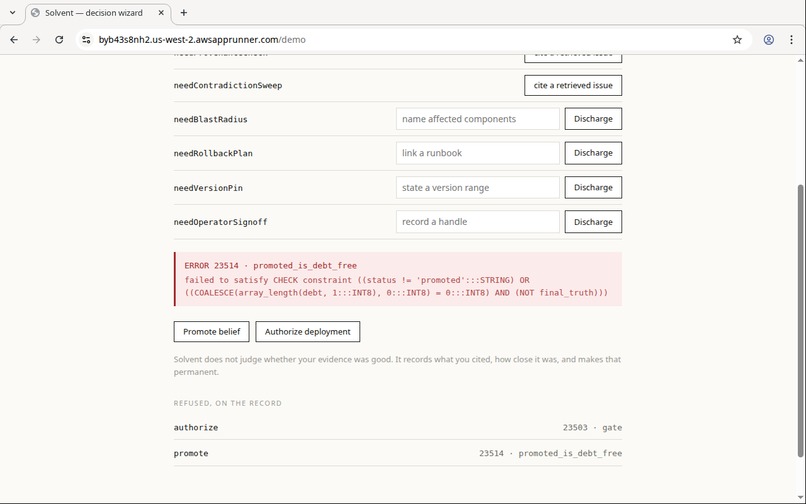Bookmark this page with star icon
806x504 pixels.
point(737,40)
